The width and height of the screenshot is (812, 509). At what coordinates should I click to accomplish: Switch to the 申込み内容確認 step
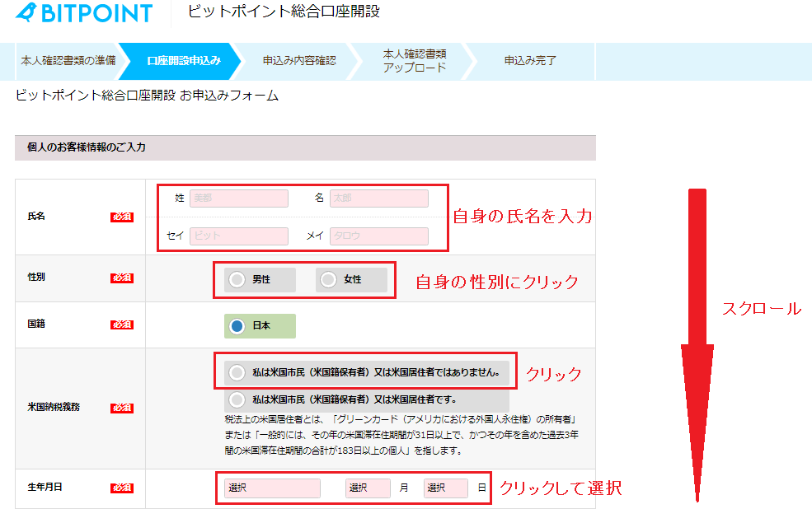click(298, 61)
